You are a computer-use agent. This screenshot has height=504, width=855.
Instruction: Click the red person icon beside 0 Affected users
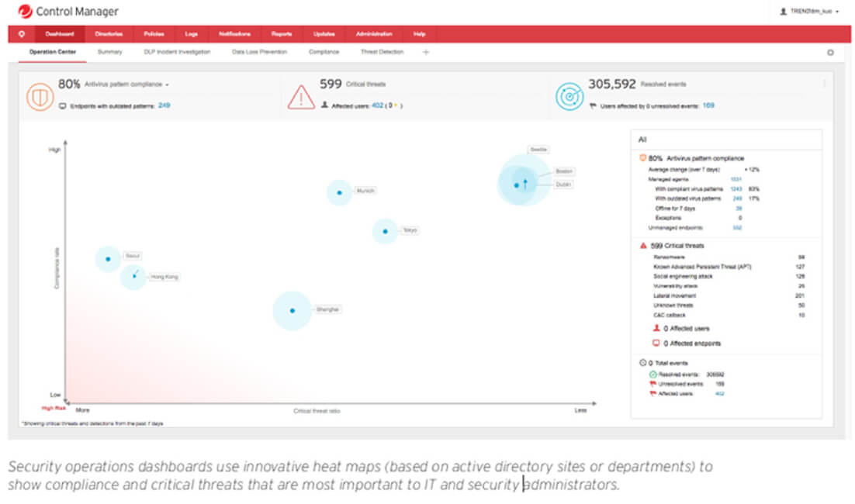tap(656, 328)
